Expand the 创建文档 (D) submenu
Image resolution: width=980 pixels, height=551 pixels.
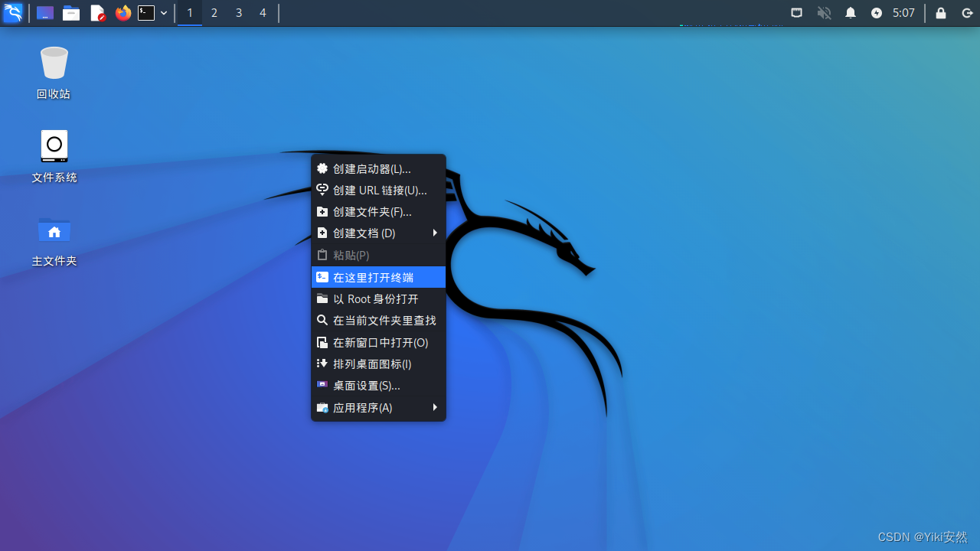tap(378, 233)
